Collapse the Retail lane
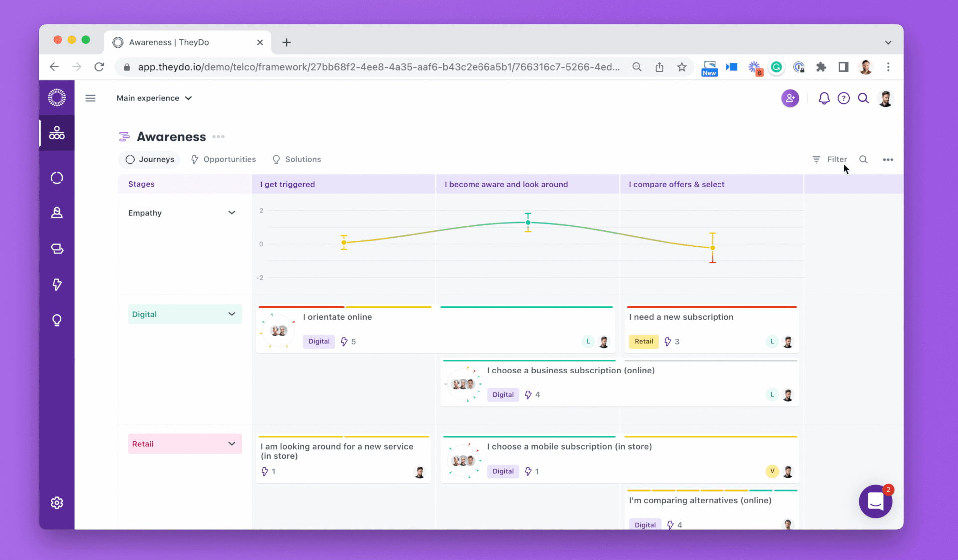 click(232, 444)
